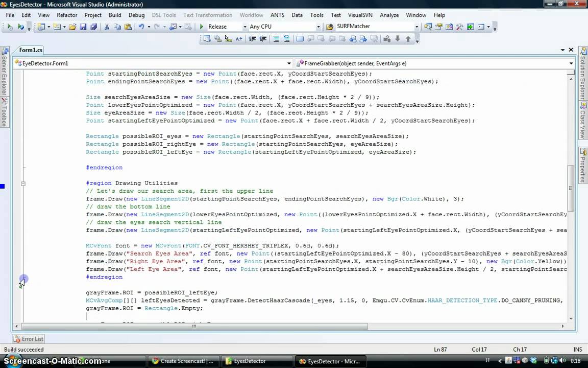Click the Toolbox hammer and wrench icon

(459, 27)
